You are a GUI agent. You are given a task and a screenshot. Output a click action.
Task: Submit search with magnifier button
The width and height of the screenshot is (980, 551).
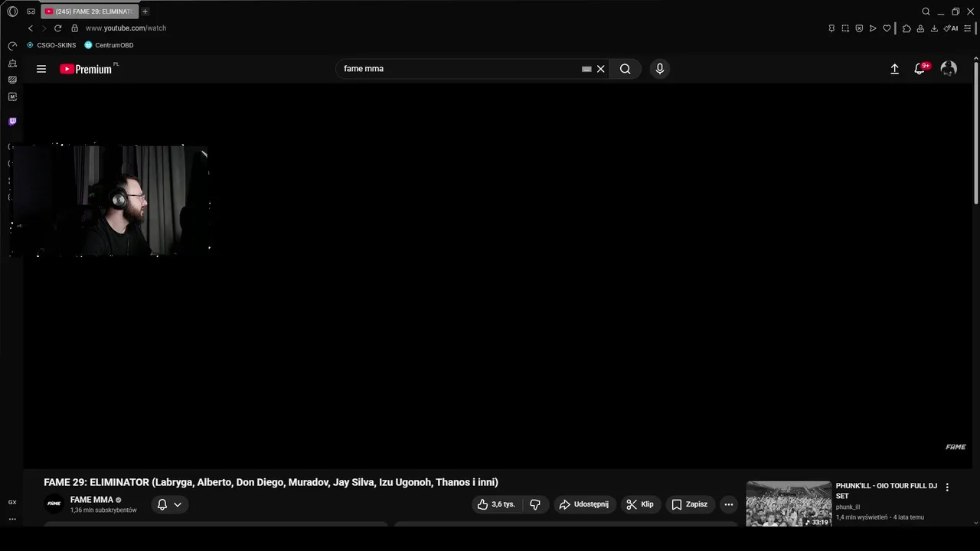pyautogui.click(x=626, y=69)
